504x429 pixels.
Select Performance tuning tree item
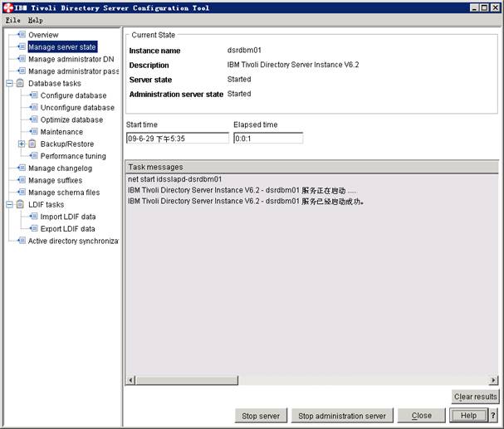(73, 156)
